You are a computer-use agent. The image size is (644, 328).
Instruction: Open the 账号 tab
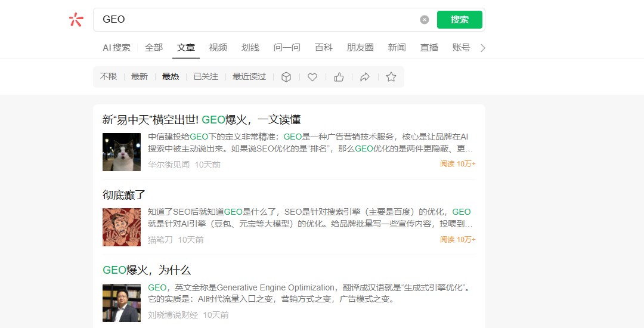(x=461, y=48)
